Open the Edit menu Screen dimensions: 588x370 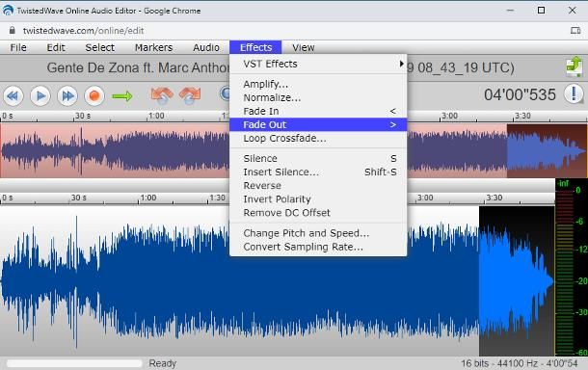coord(56,47)
